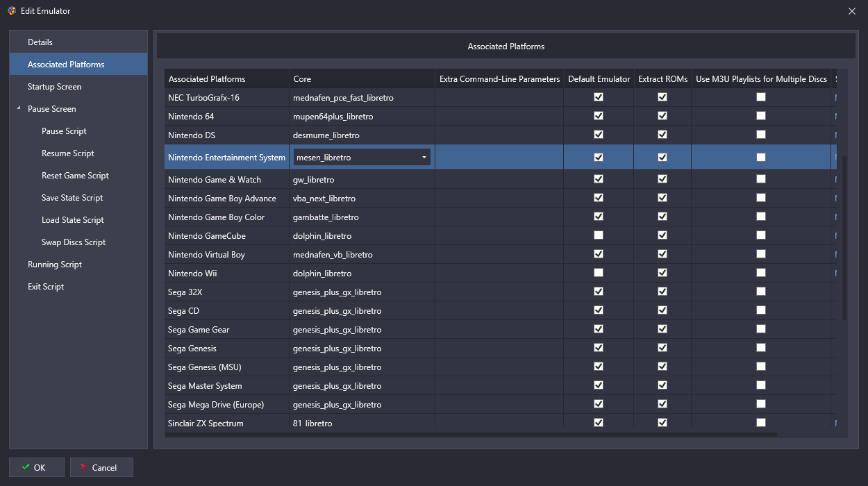
Task: Close the Edit Emulator window
Action: coord(852,10)
